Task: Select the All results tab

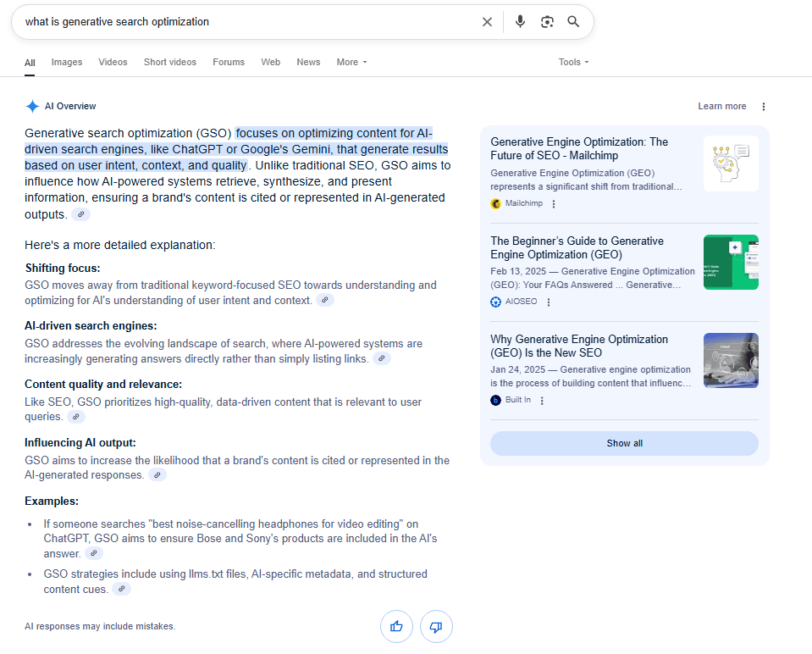Action: click(30, 63)
